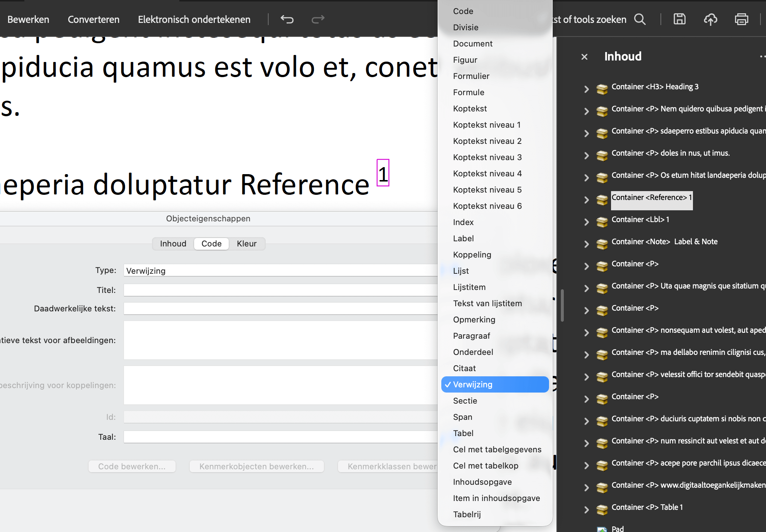The image size is (766, 532).
Task: Expand Container <P> Table 1
Action: pyautogui.click(x=586, y=509)
